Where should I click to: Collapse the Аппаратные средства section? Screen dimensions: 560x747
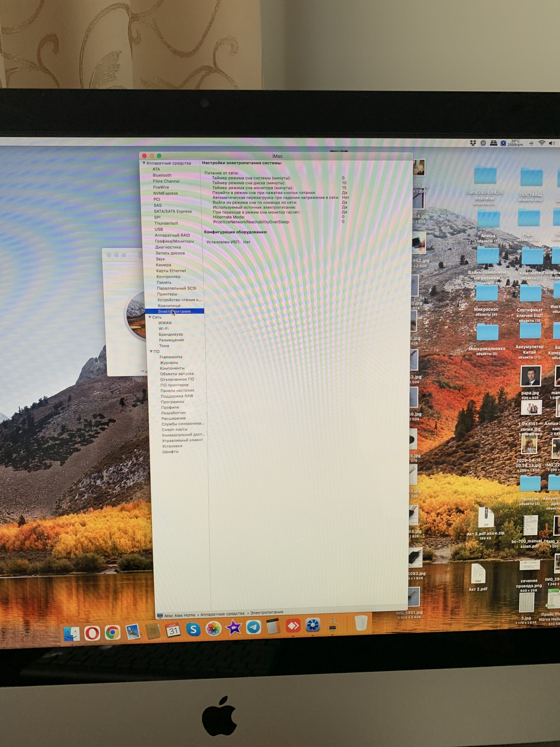(144, 163)
